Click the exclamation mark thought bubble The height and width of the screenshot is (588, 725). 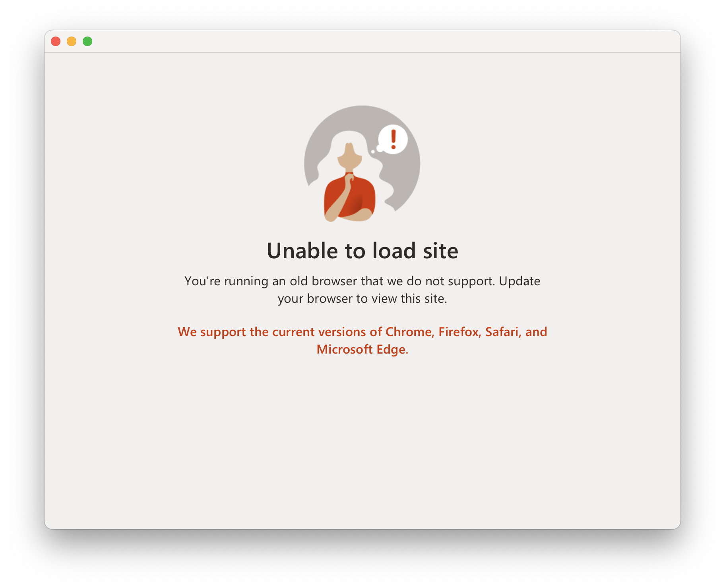(x=393, y=139)
